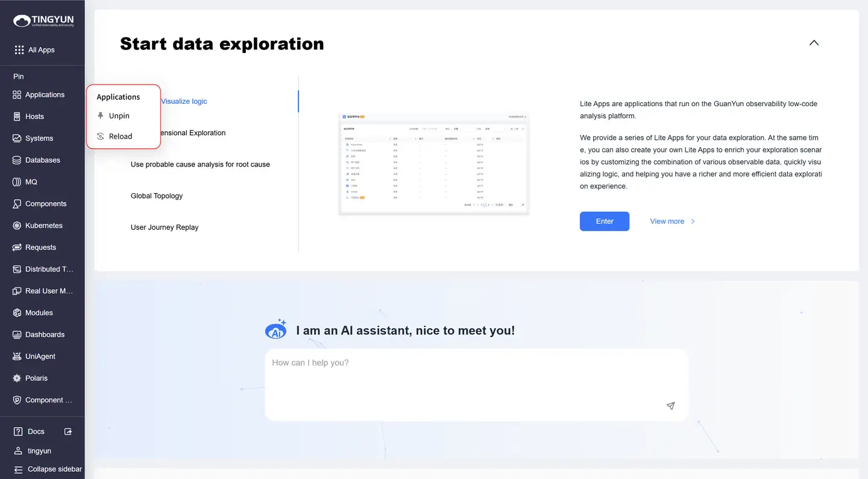Collapse the sidebar
This screenshot has width=868, height=479.
[x=47, y=469]
